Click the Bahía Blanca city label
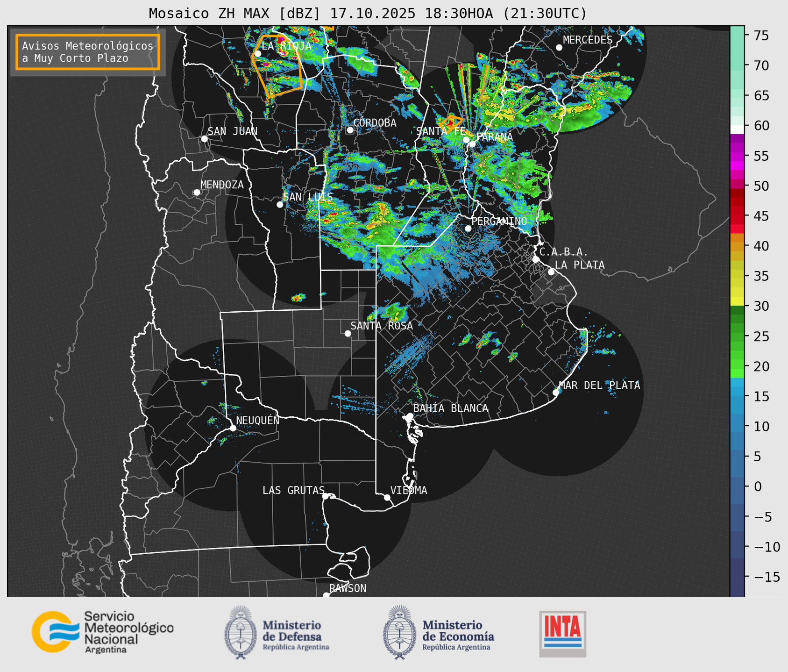The width and height of the screenshot is (788, 672). pos(450,408)
